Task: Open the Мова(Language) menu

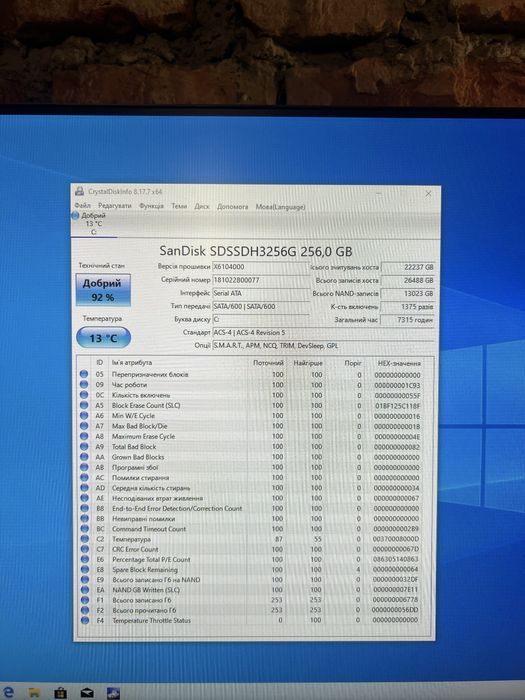Action: (x=280, y=207)
